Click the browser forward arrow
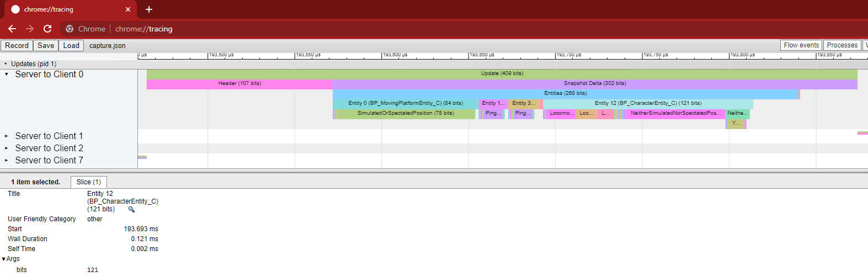Viewport: 868px width, 277px height. (x=30, y=29)
